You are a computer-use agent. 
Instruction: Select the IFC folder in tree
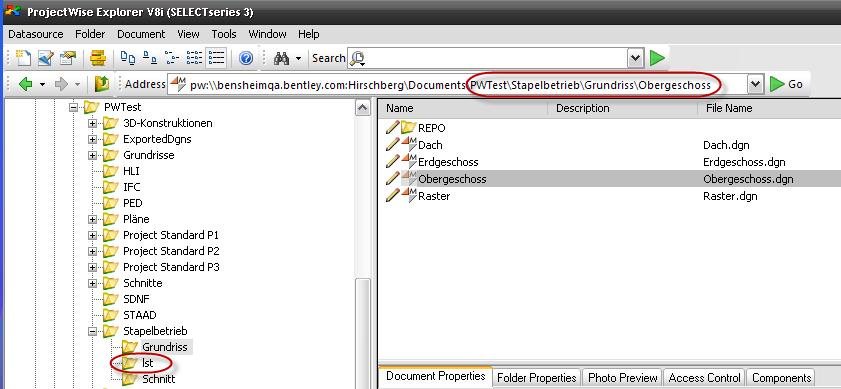(131, 187)
